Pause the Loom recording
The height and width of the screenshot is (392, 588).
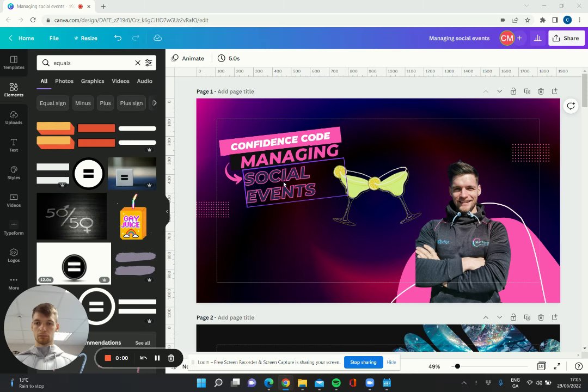157,358
